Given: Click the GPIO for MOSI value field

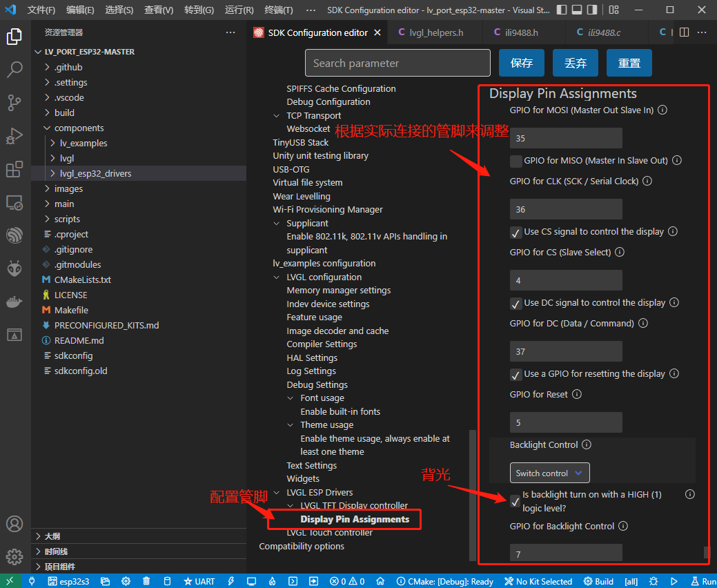Looking at the screenshot, I should click(x=566, y=138).
